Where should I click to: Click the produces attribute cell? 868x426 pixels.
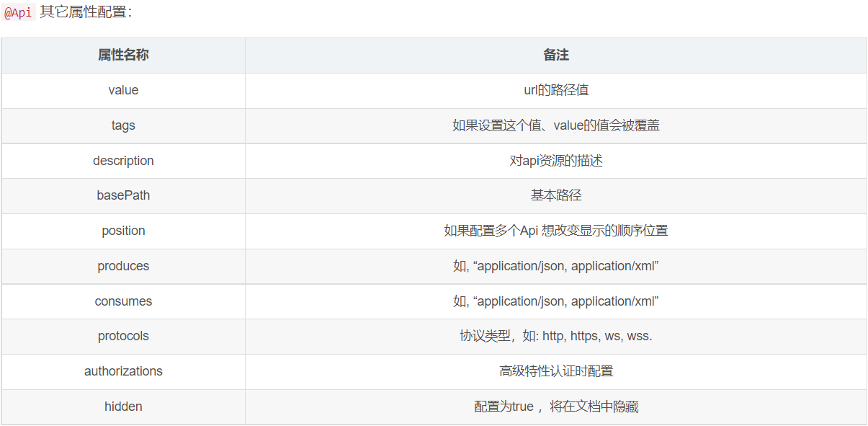tap(123, 266)
